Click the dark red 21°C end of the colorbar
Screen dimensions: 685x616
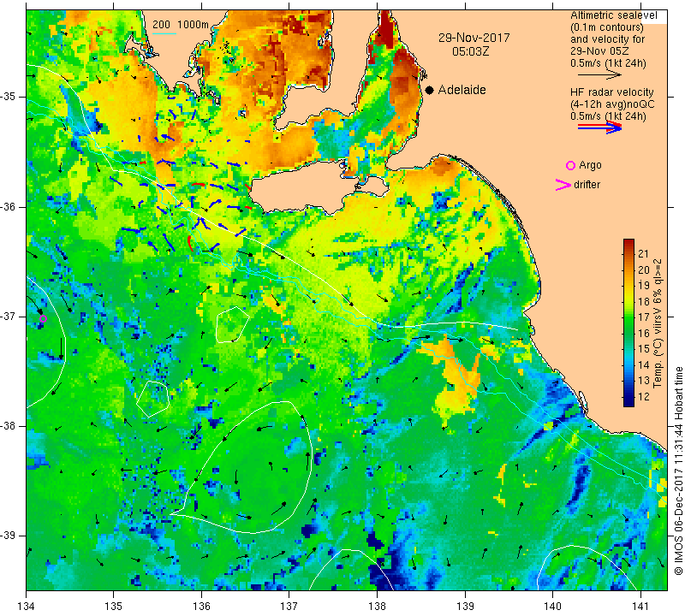[x=628, y=243]
